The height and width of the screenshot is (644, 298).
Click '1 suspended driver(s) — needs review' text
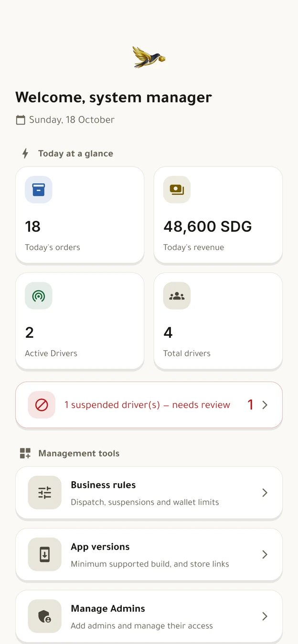(x=147, y=405)
